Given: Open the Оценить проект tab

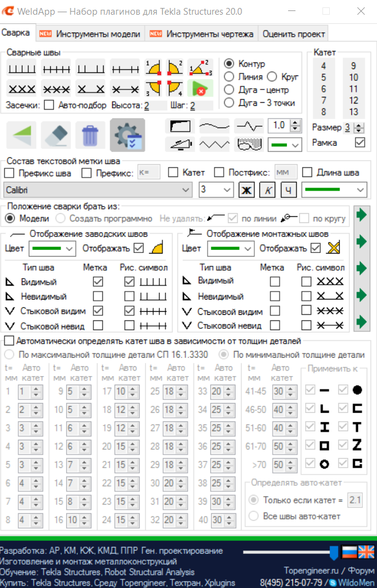Looking at the screenshot, I should click(294, 34).
